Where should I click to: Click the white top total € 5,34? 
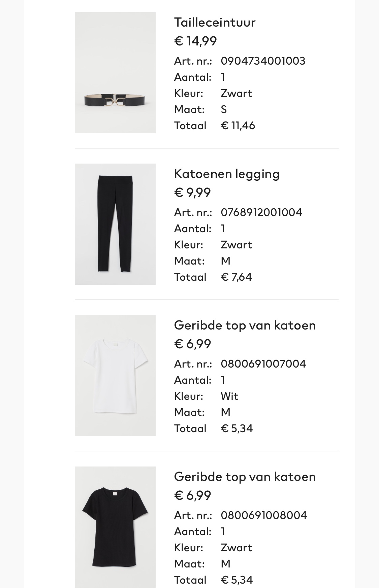click(236, 428)
